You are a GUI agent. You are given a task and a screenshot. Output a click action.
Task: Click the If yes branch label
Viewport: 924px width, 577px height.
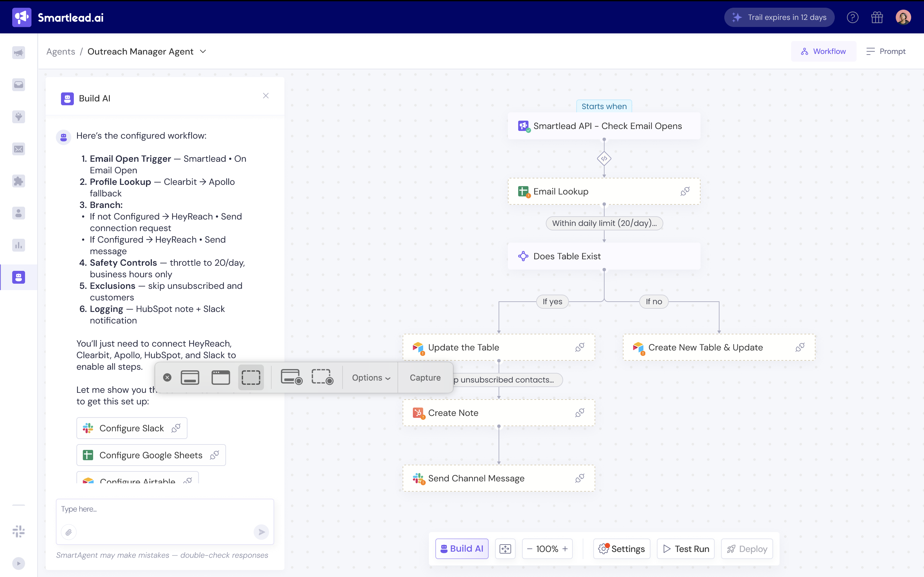(x=553, y=301)
